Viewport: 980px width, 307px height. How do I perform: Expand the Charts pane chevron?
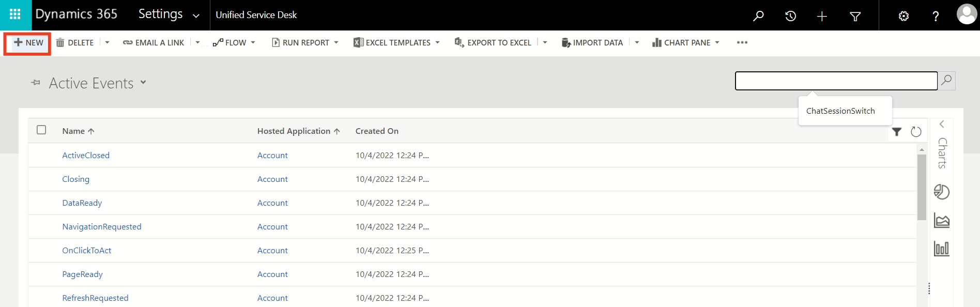[942, 124]
